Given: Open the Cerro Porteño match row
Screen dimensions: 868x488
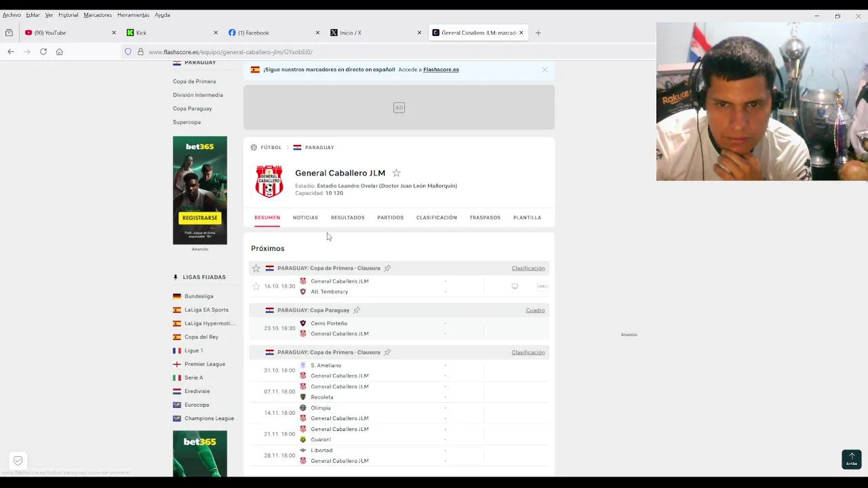Looking at the screenshot, I should [399, 328].
